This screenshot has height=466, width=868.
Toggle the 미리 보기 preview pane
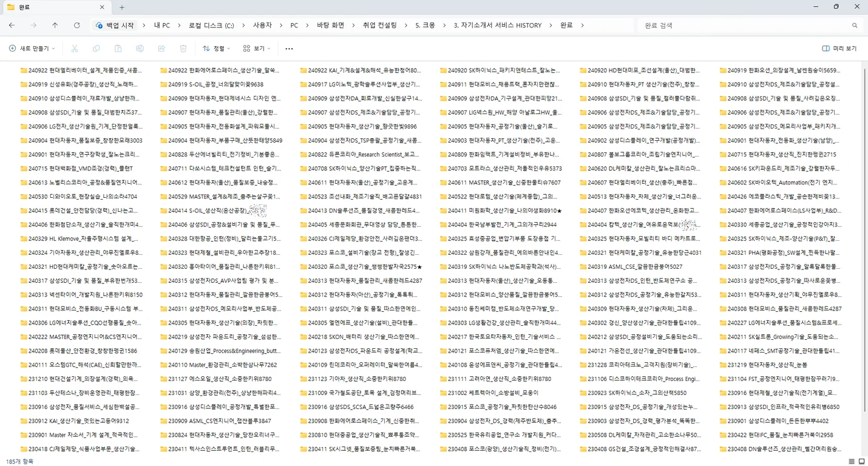point(839,49)
